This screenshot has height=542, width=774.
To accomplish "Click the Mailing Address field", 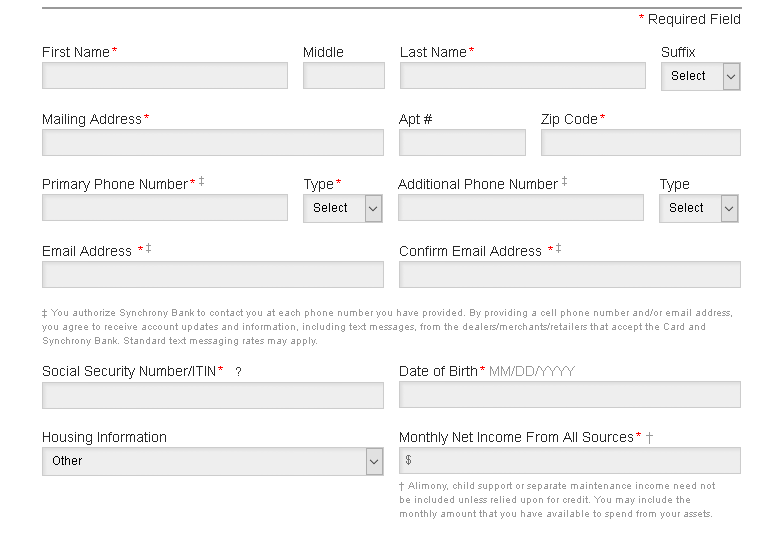I will pyautogui.click(x=213, y=143).
